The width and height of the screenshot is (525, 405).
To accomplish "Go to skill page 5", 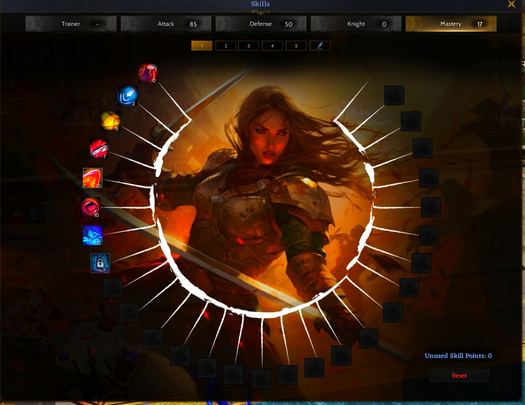I will [296, 46].
